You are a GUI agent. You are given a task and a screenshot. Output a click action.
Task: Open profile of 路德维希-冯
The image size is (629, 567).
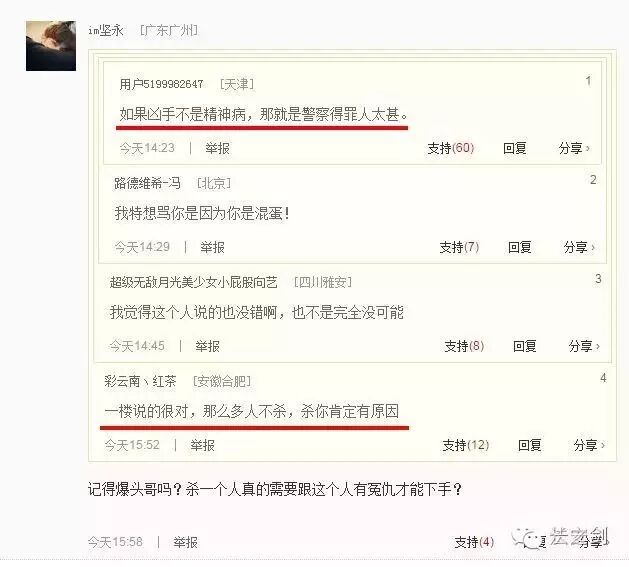click(x=147, y=183)
